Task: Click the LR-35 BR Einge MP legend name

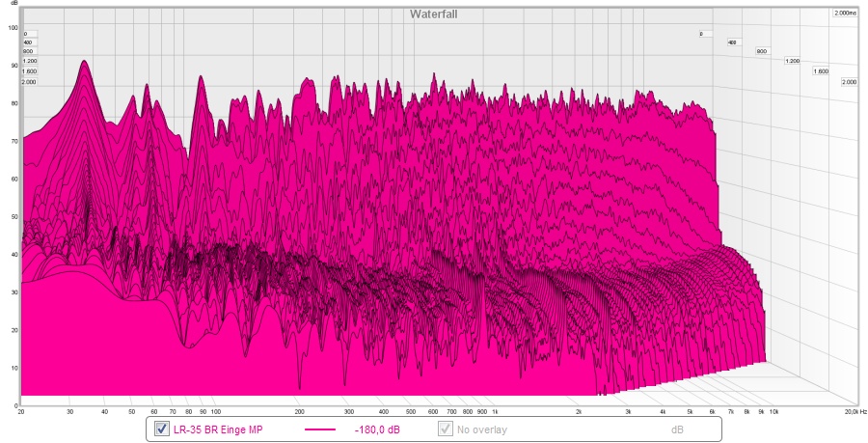Action: [x=224, y=429]
